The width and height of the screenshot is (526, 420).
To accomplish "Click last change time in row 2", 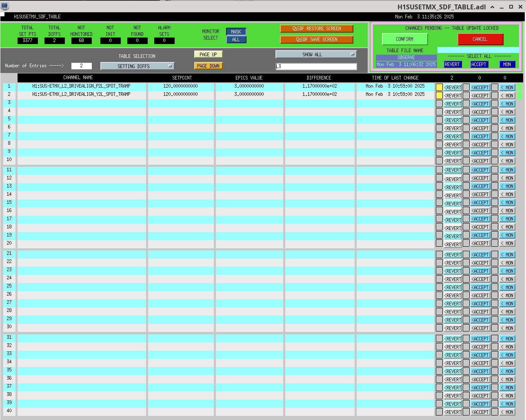I will coord(395,94).
